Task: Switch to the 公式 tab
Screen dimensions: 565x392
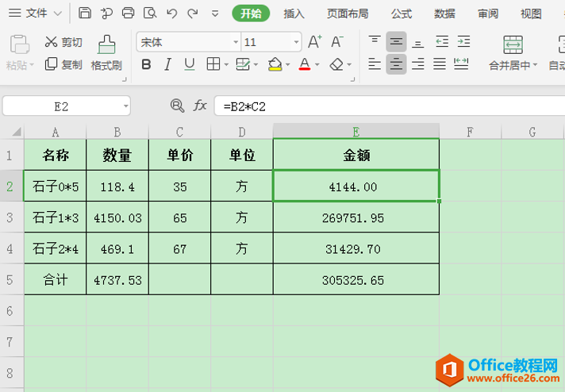Action: pos(402,13)
